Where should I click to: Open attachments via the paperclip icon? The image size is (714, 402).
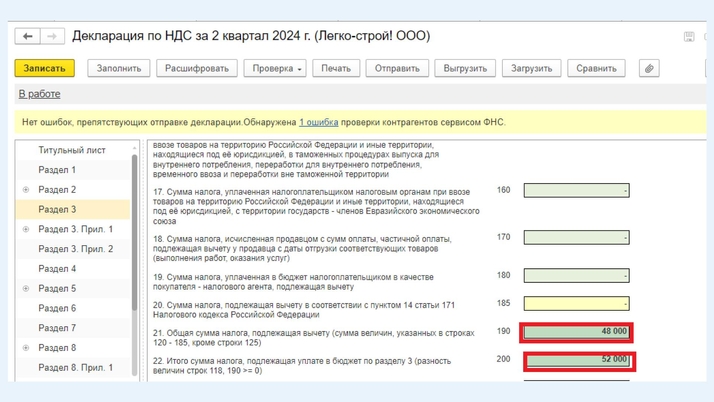(649, 68)
